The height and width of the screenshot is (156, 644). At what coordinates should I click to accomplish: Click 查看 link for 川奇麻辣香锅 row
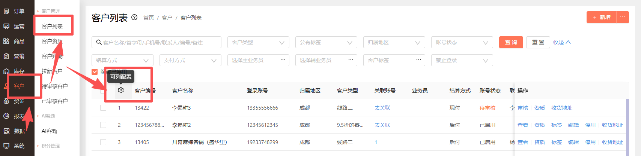point(523,142)
